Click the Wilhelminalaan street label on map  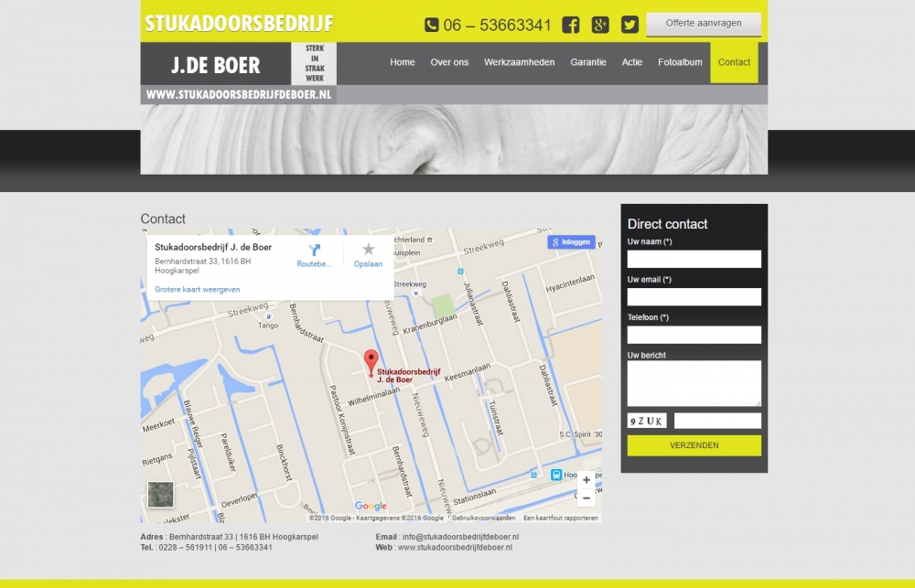[x=373, y=397]
